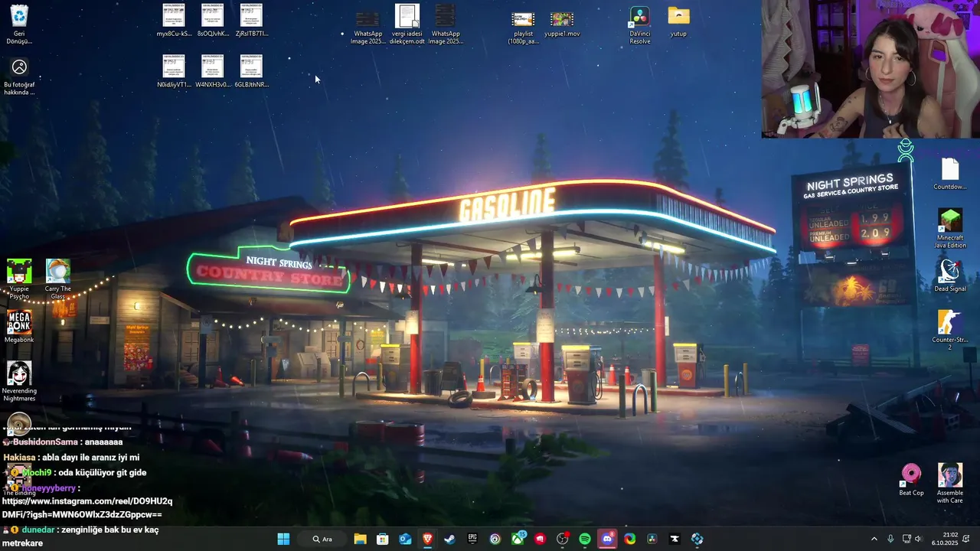Open Spotify from the taskbar
This screenshot has width=980, height=551.
pos(585,539)
